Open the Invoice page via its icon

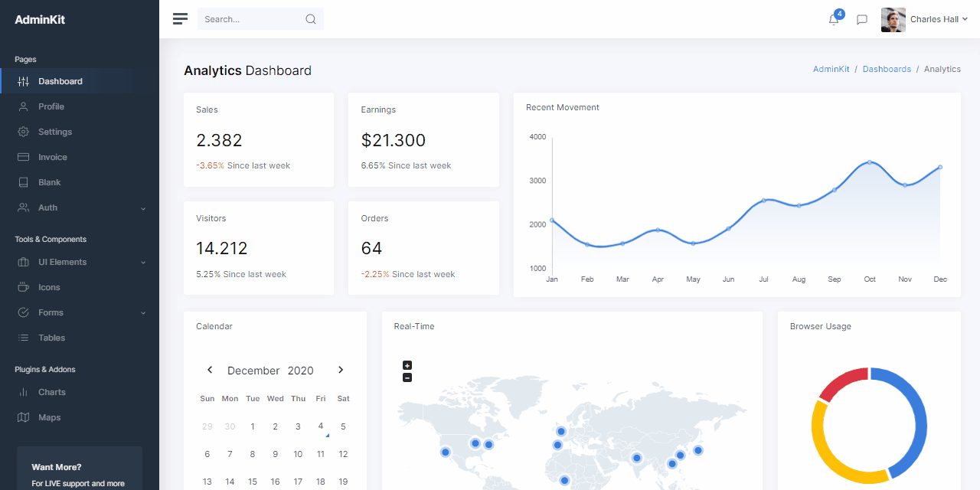coord(24,157)
